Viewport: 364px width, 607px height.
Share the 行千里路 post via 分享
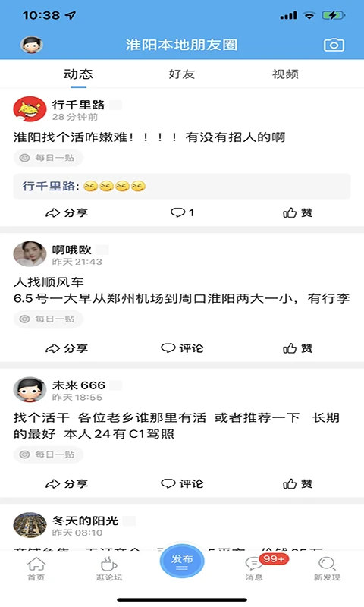pyautogui.click(x=67, y=212)
